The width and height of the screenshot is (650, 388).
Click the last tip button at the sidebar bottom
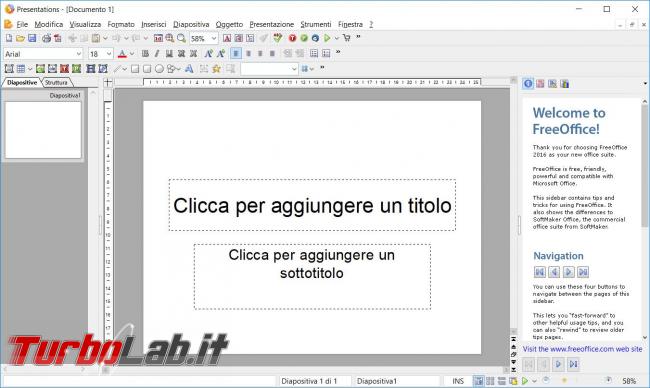573,364
